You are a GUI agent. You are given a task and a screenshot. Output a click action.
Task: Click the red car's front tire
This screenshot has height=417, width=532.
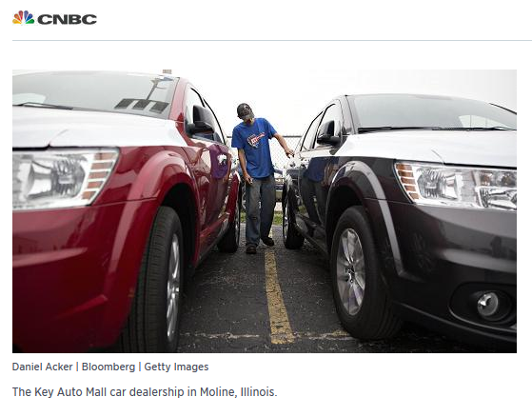159,279
